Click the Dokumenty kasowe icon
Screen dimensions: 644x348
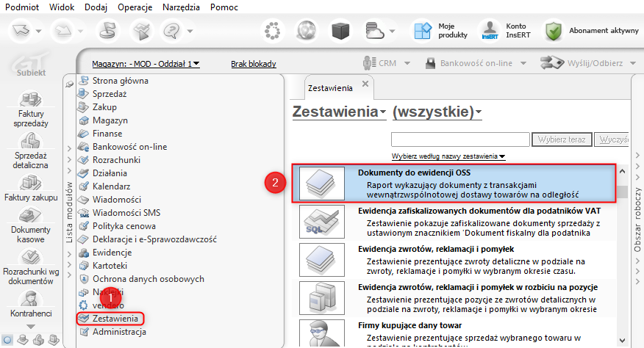click(x=31, y=215)
